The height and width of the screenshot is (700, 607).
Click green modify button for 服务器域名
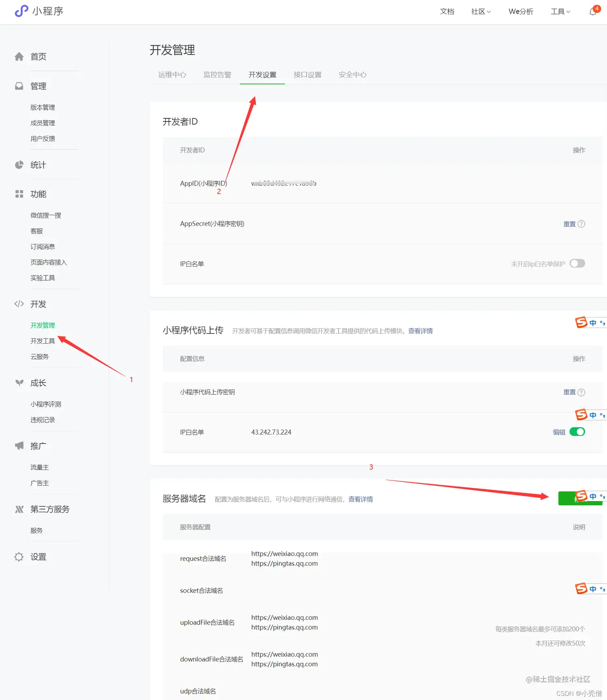click(x=580, y=498)
